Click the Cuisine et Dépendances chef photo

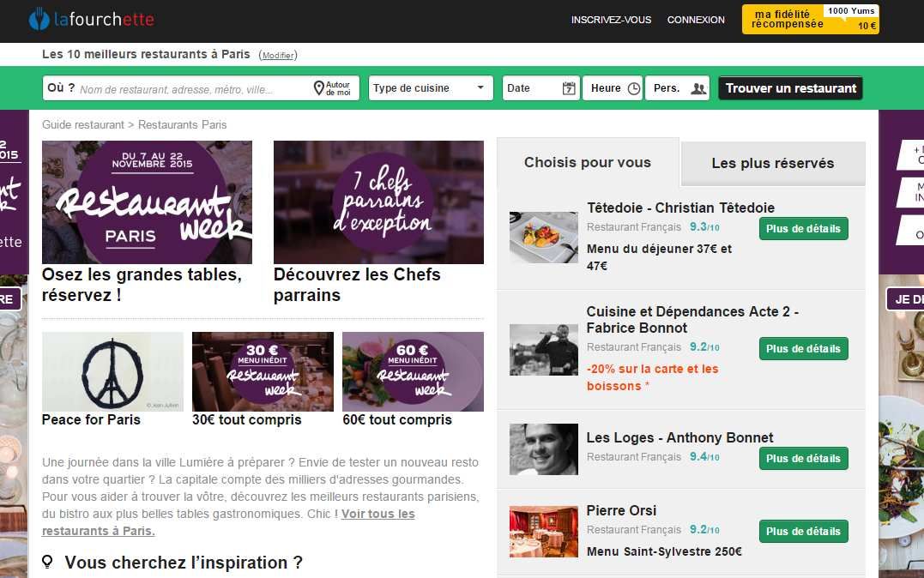(543, 349)
